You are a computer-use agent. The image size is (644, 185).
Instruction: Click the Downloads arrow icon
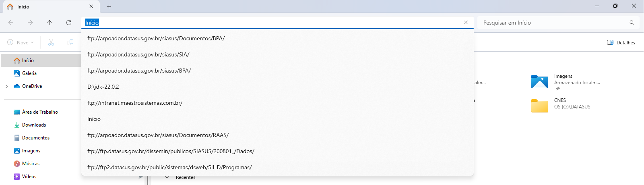point(17,125)
